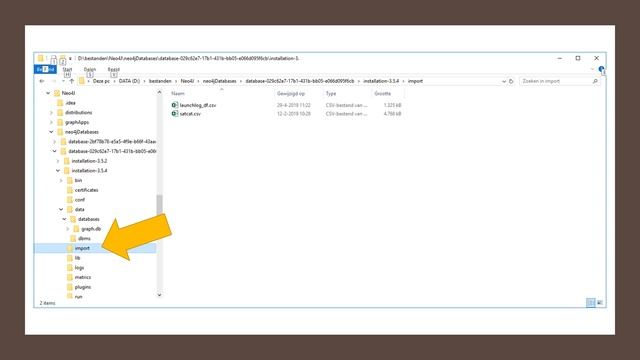This screenshot has height=360, width=640.
Task: Click 'DATA (D:)' in the address bar
Action: coord(129,81)
